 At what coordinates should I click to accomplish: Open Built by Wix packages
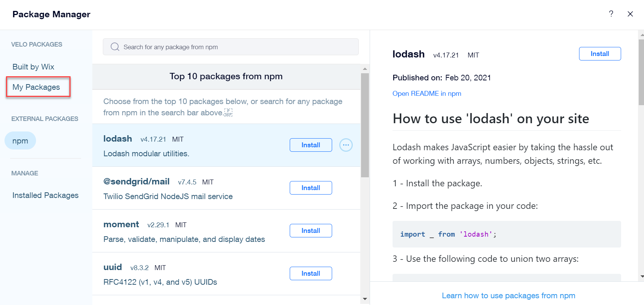point(33,67)
